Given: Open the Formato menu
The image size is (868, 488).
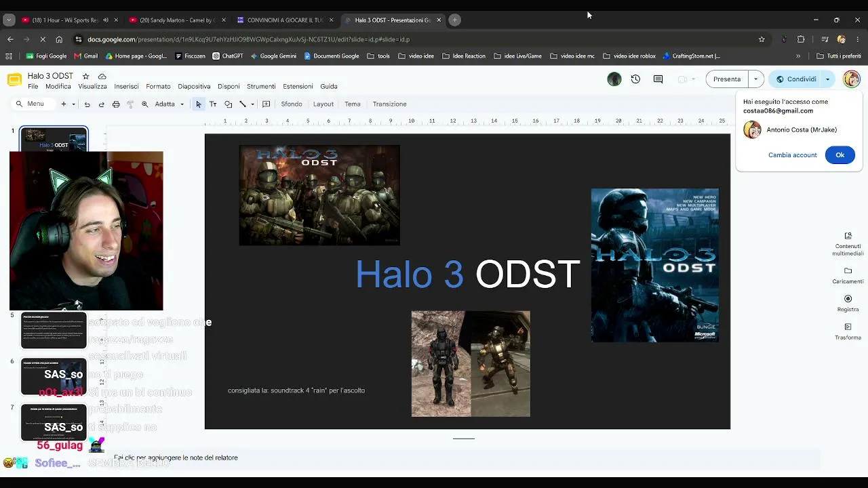Looking at the screenshot, I should [158, 87].
